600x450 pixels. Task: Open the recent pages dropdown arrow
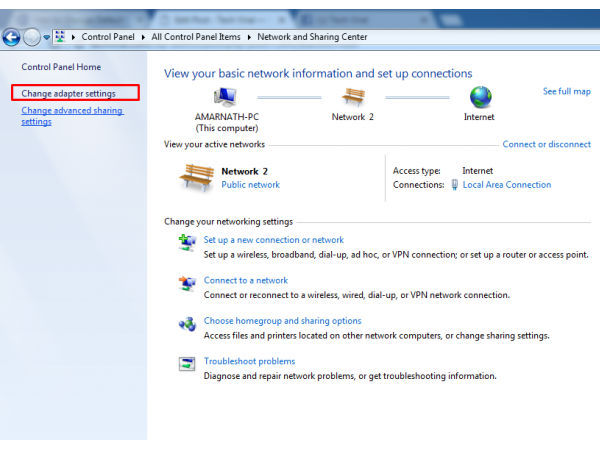pos(47,38)
